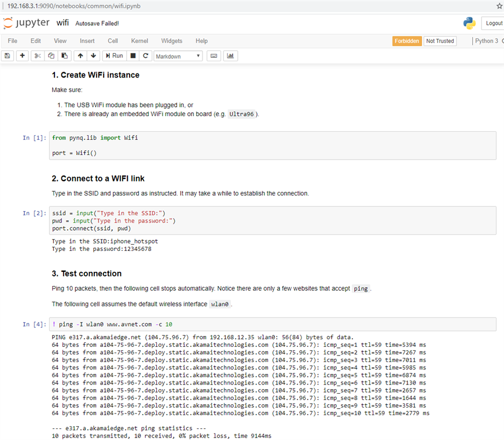Open the Kernel menu
The image size is (504, 440).
[x=139, y=41]
